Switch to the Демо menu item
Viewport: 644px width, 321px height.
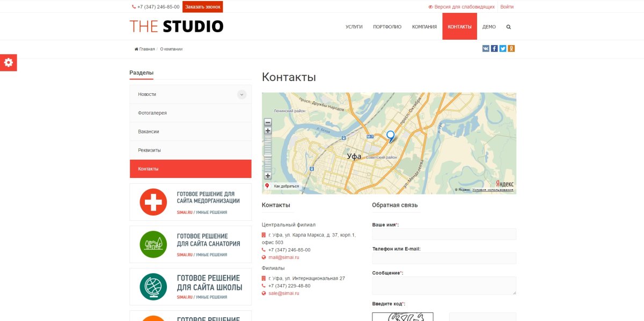(x=489, y=26)
